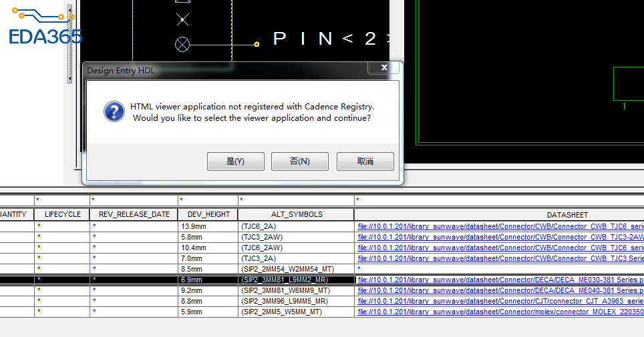This screenshot has height=337, width=644.
Task: Click the DATASHEET column header
Action: pyautogui.click(x=567, y=215)
